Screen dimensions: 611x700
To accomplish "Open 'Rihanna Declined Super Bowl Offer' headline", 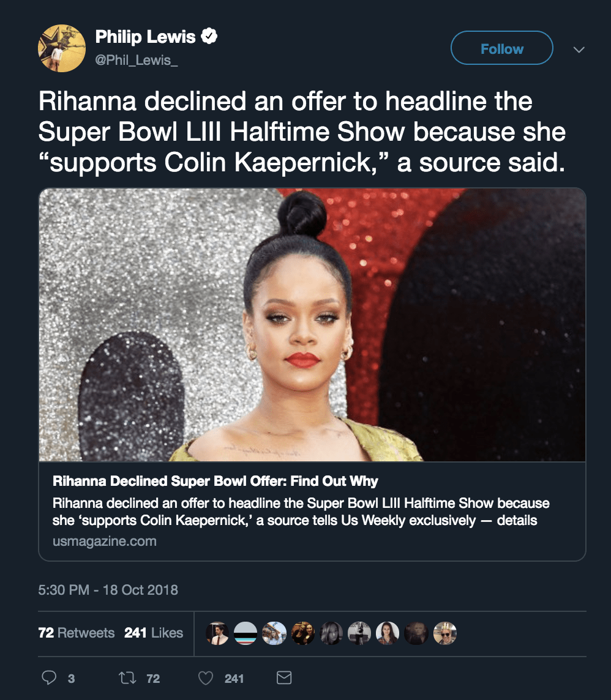I will pyautogui.click(x=216, y=481).
